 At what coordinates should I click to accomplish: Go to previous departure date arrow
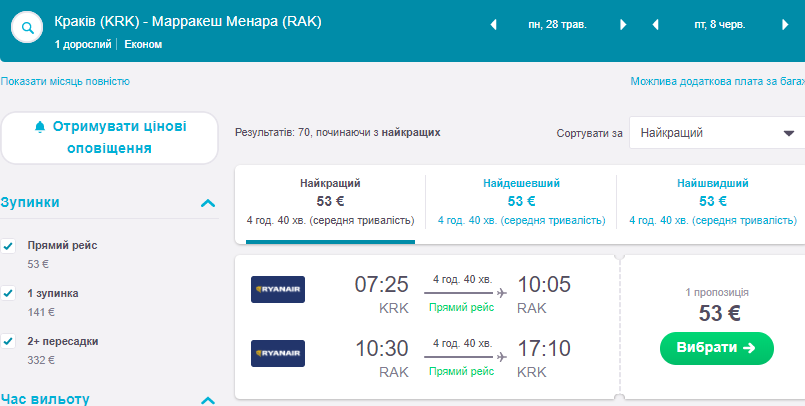(x=493, y=25)
